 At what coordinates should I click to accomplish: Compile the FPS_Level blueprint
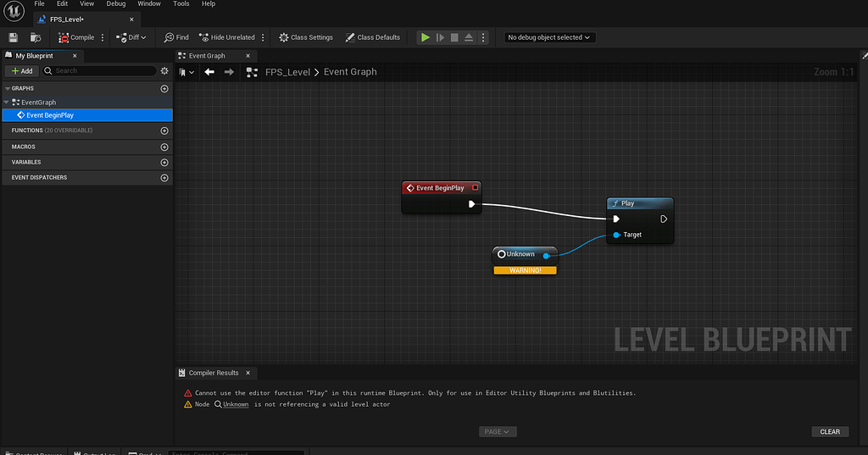[76, 37]
